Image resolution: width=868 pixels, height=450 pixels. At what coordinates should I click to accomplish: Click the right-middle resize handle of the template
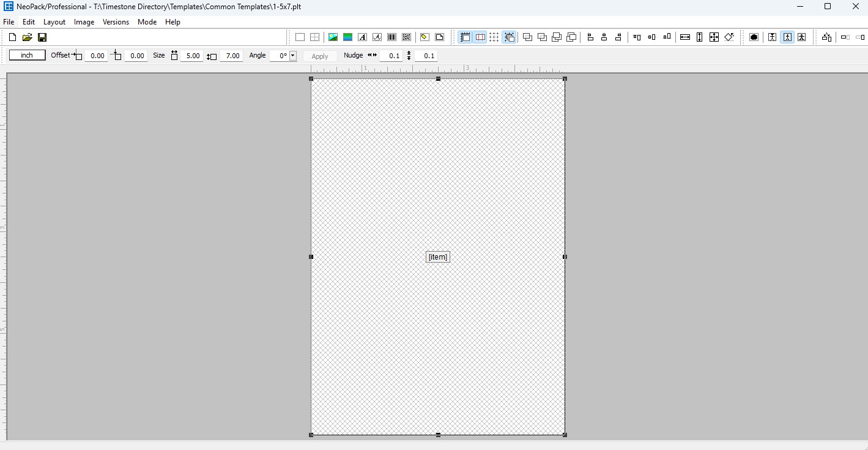tap(565, 257)
